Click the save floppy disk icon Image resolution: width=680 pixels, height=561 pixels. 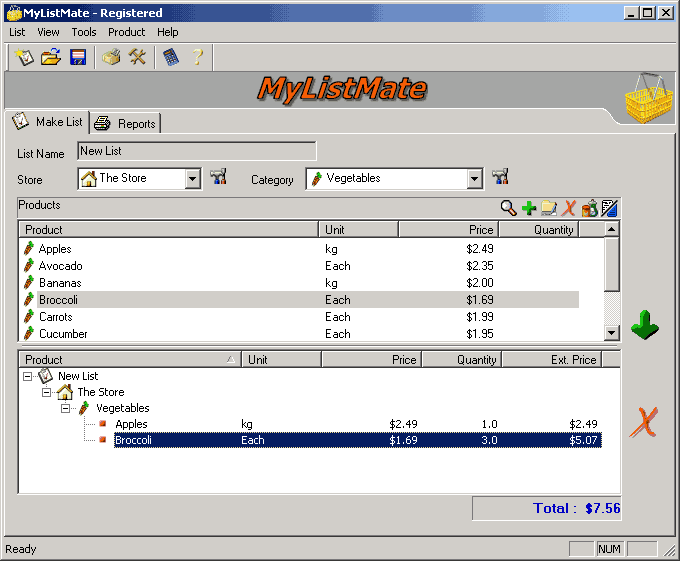78,57
